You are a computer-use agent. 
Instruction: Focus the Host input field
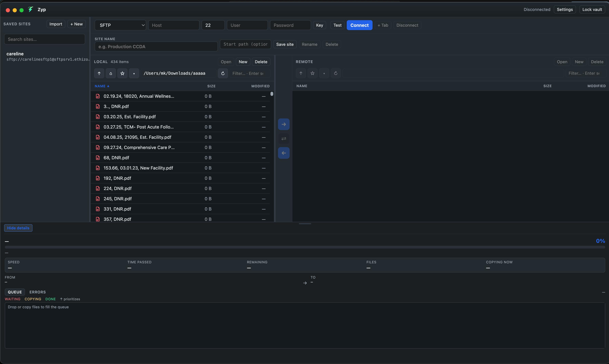coord(174,25)
